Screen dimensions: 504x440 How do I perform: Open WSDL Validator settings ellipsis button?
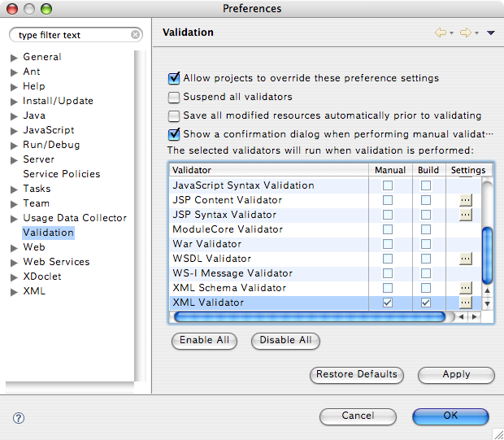(x=466, y=259)
